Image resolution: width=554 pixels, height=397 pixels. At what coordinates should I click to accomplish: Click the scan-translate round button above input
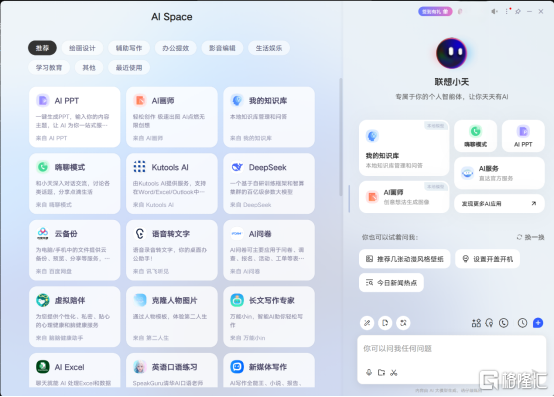(x=403, y=323)
